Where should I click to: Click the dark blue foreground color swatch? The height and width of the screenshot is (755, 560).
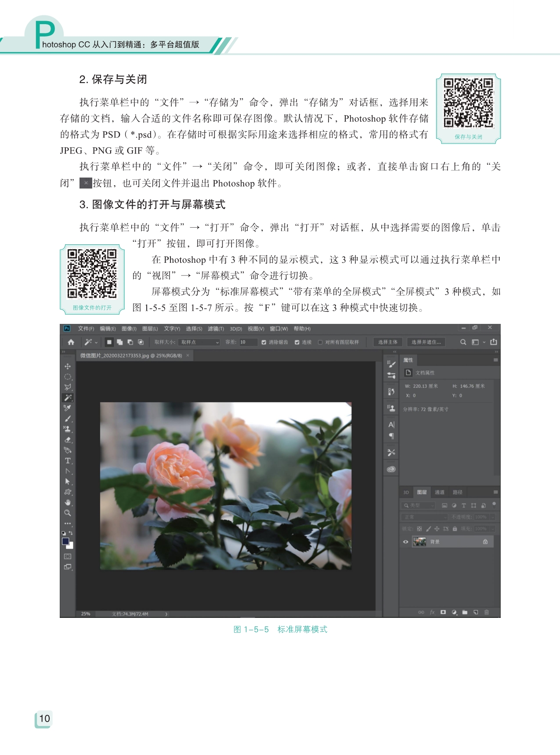pyautogui.click(x=65, y=541)
